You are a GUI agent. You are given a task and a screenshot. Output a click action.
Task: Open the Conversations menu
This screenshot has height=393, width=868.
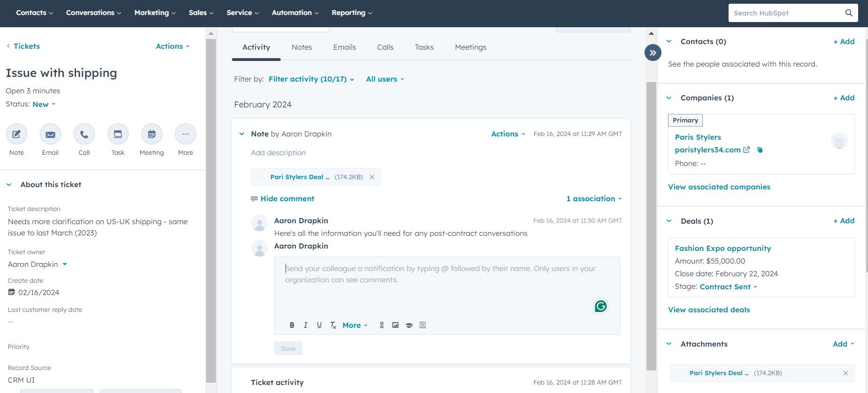(x=93, y=13)
